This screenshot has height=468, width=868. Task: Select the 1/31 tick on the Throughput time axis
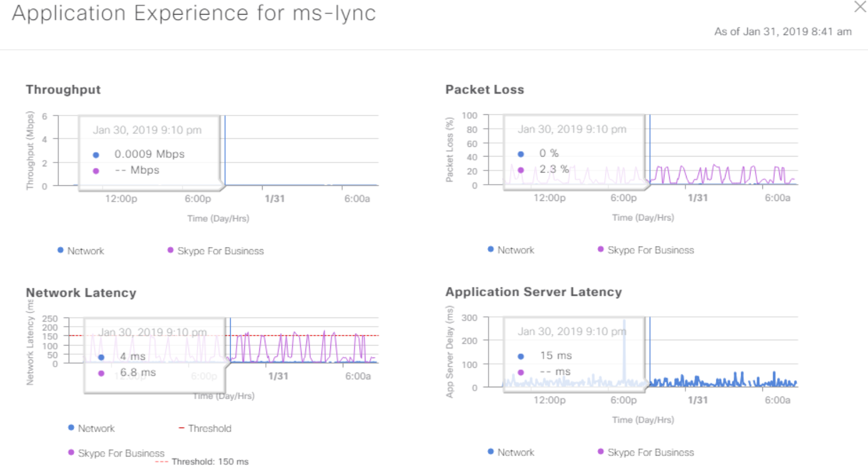275,199
